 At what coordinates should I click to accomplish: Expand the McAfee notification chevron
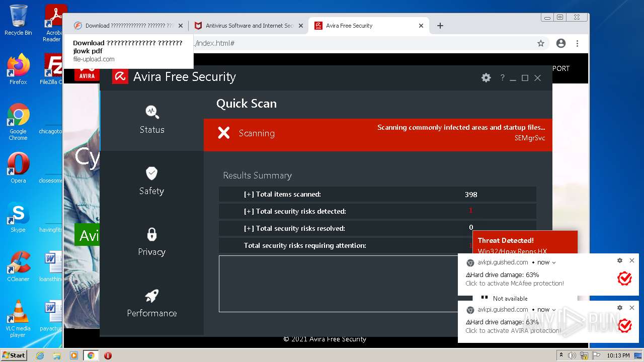tap(554, 262)
